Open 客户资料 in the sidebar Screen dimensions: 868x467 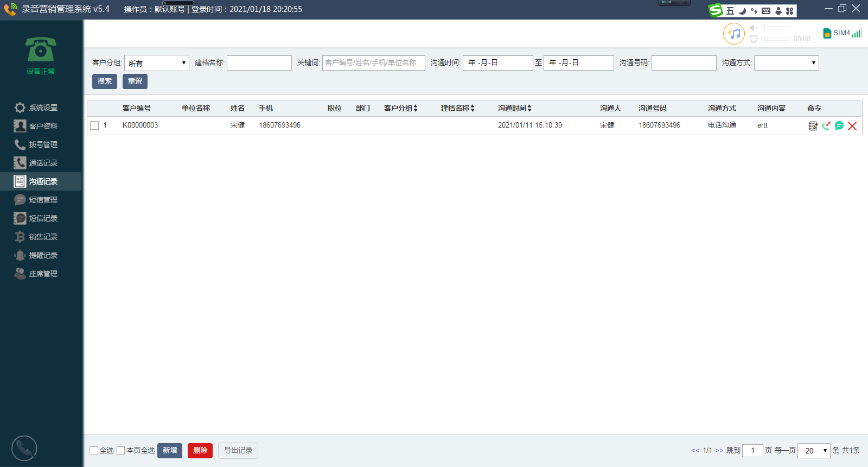point(43,126)
